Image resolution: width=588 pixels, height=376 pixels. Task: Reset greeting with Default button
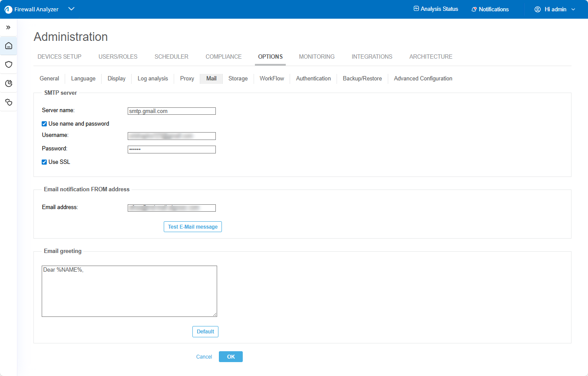205,332
